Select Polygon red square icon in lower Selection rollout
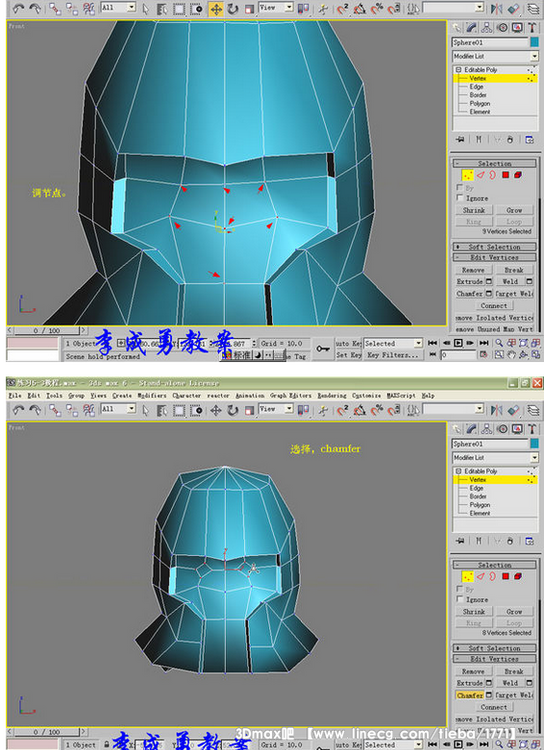This screenshot has height=750, width=544. click(x=505, y=576)
